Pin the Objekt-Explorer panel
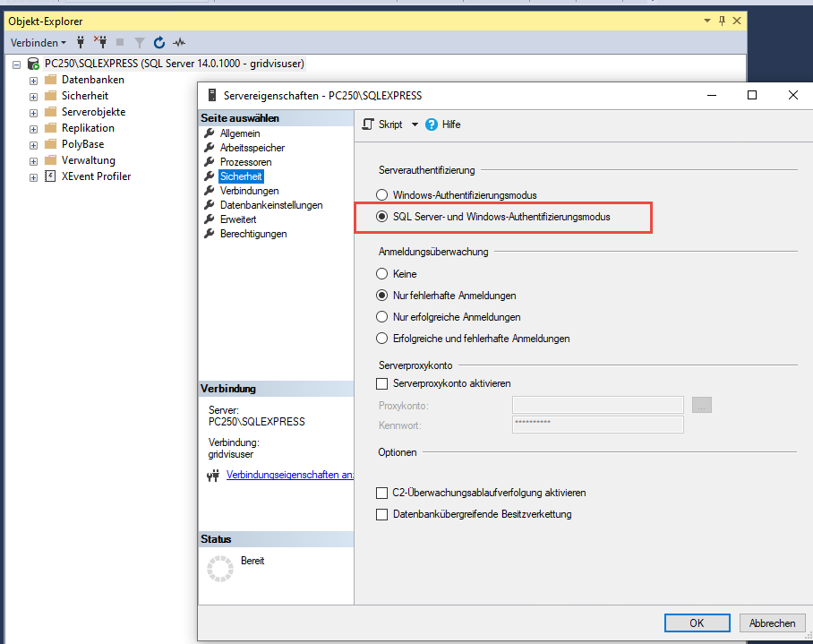 click(722, 20)
